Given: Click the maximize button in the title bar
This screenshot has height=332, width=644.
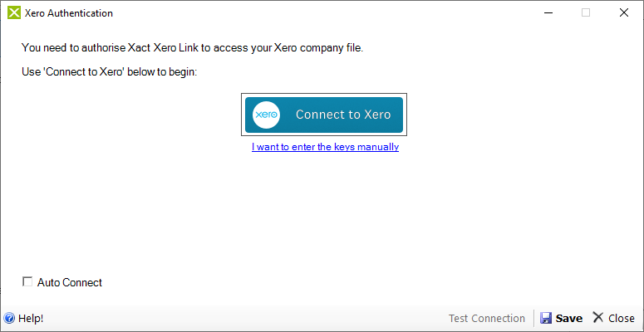Looking at the screenshot, I should point(586,13).
